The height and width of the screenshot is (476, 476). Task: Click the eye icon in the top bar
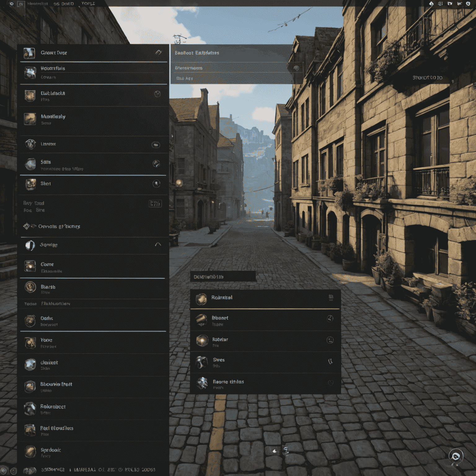(x=11, y=4)
